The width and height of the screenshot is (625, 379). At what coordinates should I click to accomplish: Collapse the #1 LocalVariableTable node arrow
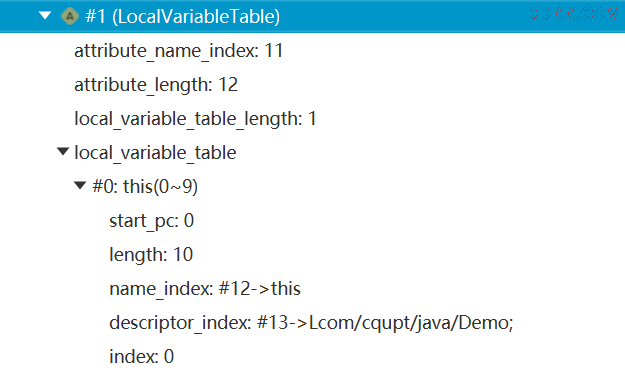(45, 16)
